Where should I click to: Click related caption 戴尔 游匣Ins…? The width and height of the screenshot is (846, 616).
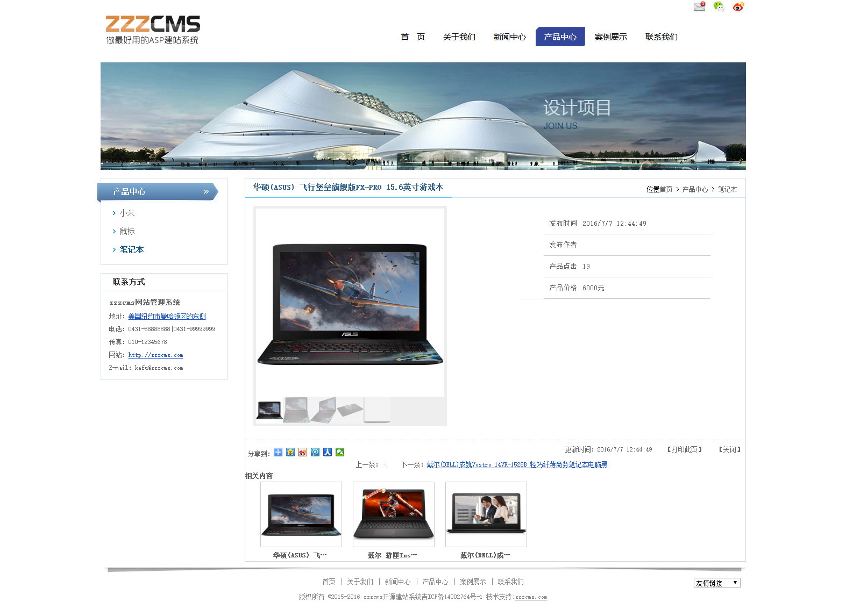pos(393,555)
